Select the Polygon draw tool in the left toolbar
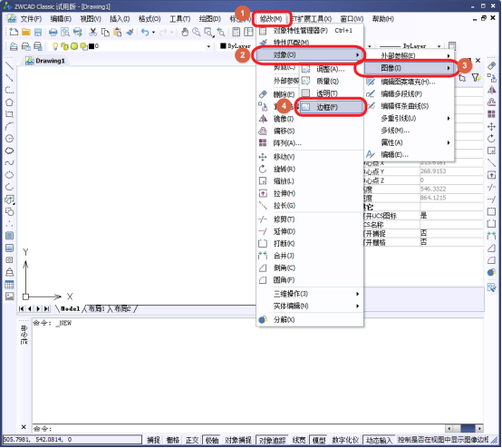 coord(9,102)
